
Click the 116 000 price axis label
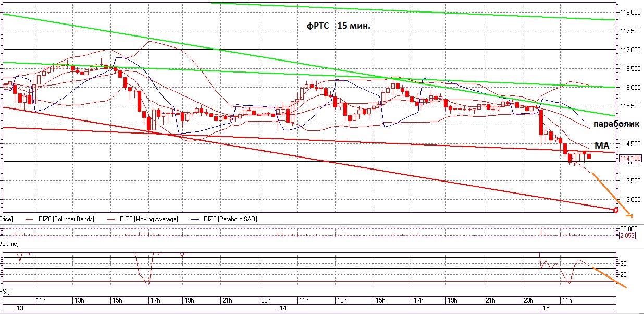[629, 87]
